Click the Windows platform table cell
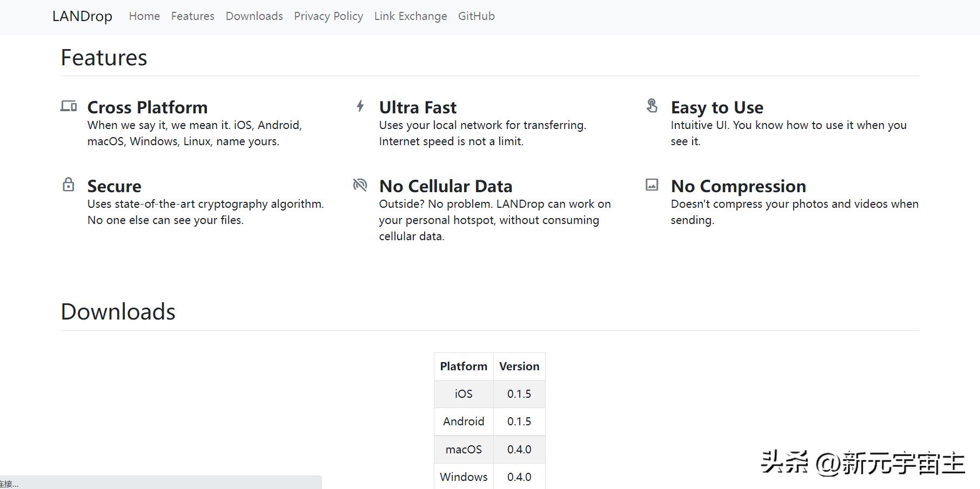Image resolution: width=980 pixels, height=489 pixels. pyautogui.click(x=464, y=477)
